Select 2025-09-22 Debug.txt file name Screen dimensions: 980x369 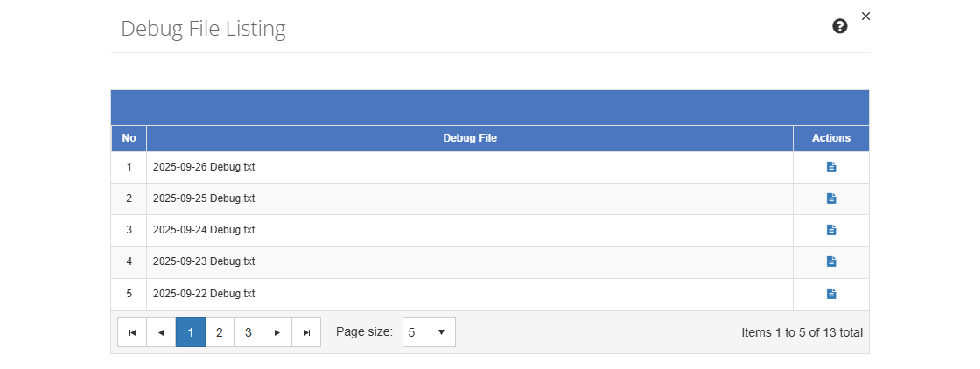pyautogui.click(x=204, y=294)
